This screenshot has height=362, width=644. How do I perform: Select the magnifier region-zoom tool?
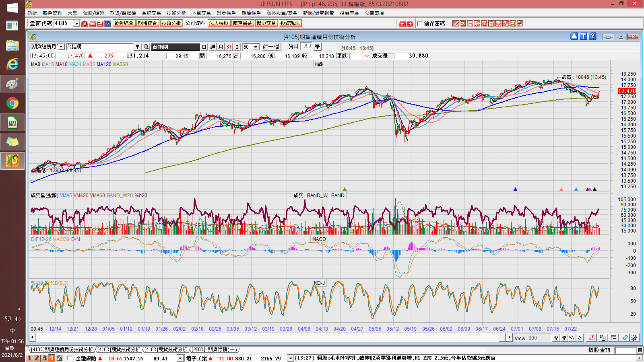[572, 338]
